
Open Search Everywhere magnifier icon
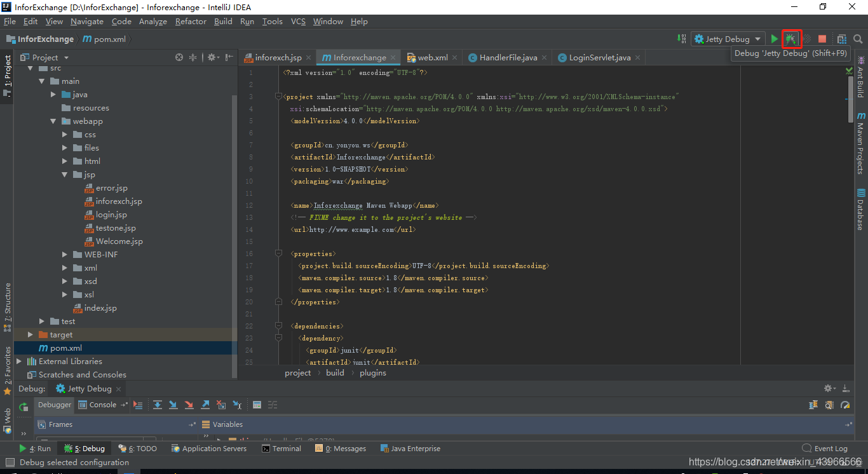[x=858, y=39]
